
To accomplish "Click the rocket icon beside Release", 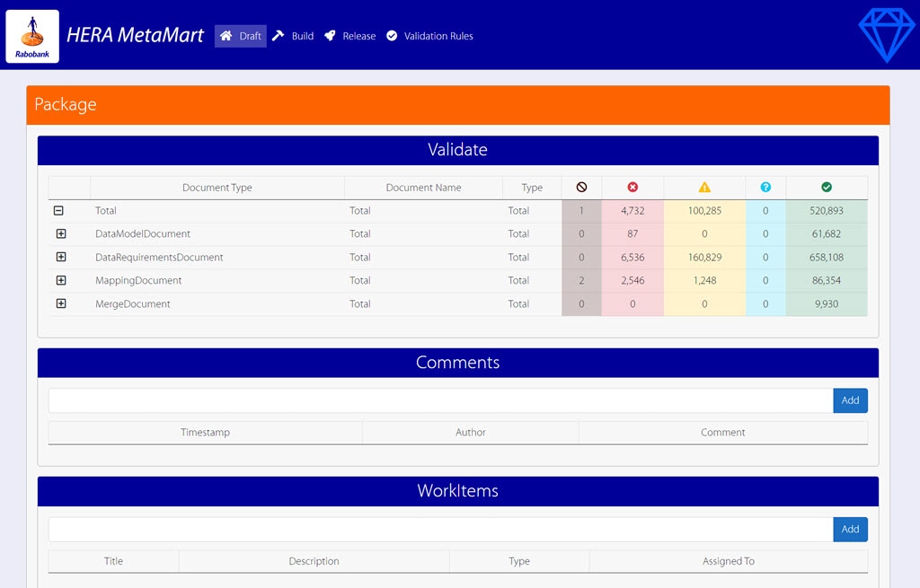I will [x=331, y=36].
